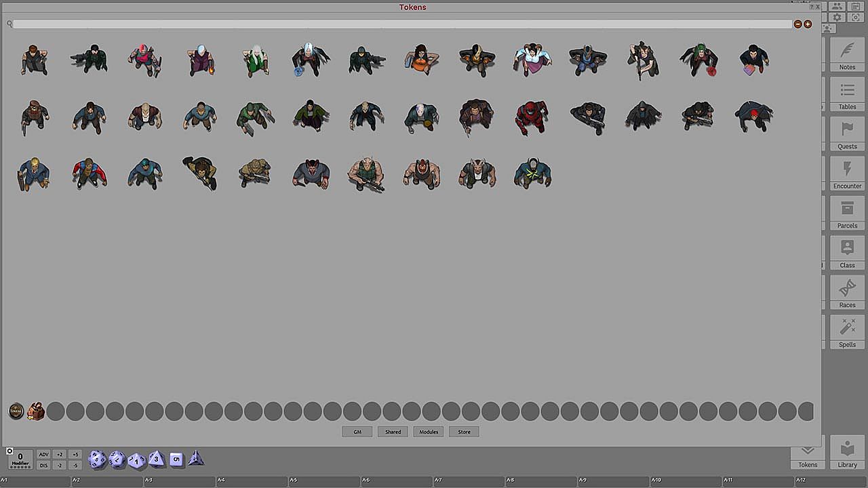Open the Parcels sidebar button
Screen dimensions: 868x488
click(847, 213)
